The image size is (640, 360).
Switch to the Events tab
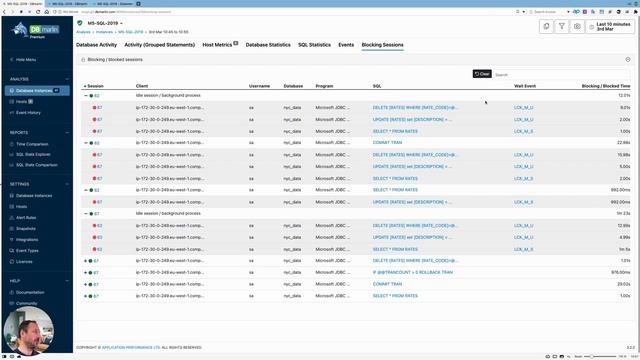click(346, 45)
